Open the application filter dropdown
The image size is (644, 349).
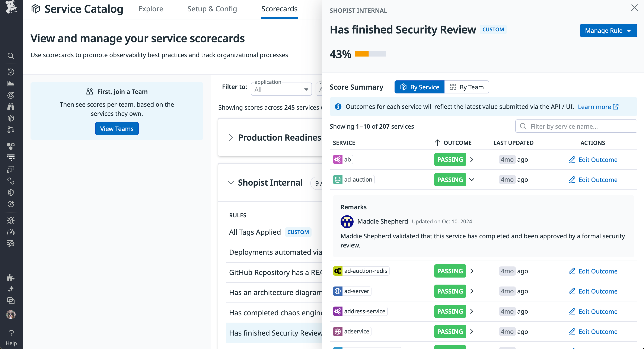click(x=281, y=89)
